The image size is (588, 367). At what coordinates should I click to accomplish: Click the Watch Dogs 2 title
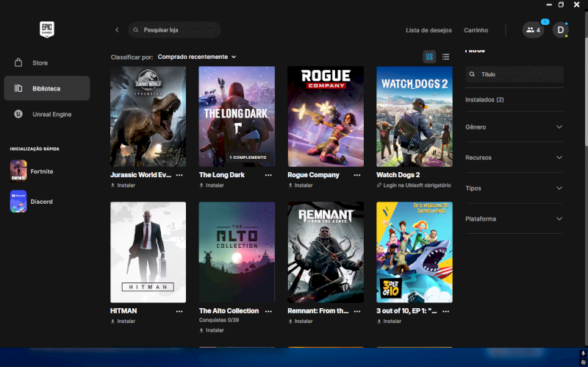398,175
